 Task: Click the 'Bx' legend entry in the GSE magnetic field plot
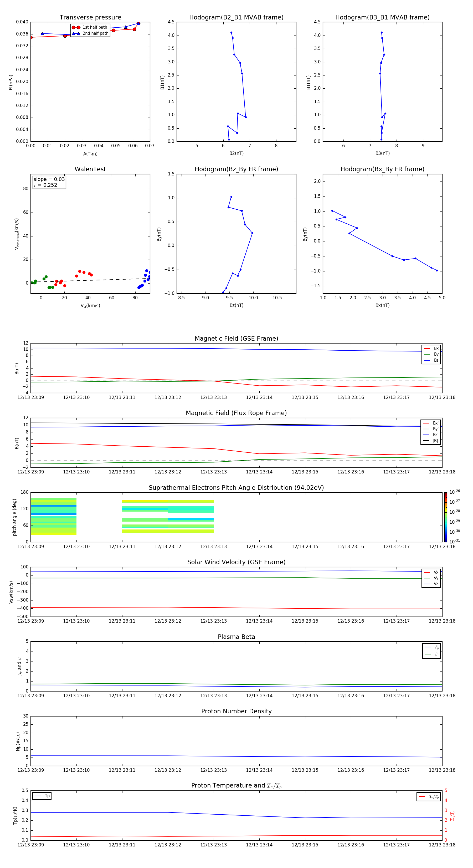pyautogui.click(x=431, y=349)
